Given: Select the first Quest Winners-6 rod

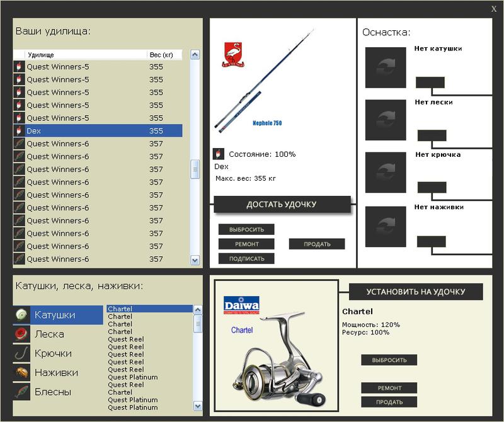Looking at the screenshot, I should coord(98,144).
